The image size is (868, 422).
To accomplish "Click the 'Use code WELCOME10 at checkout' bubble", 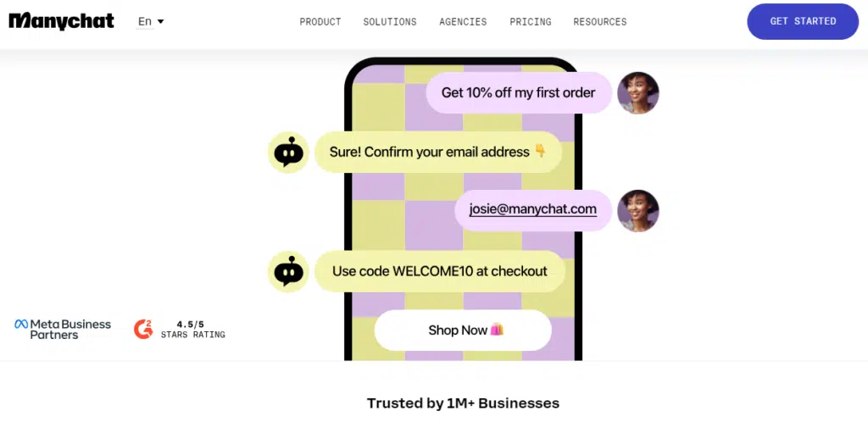I will click(x=439, y=271).
